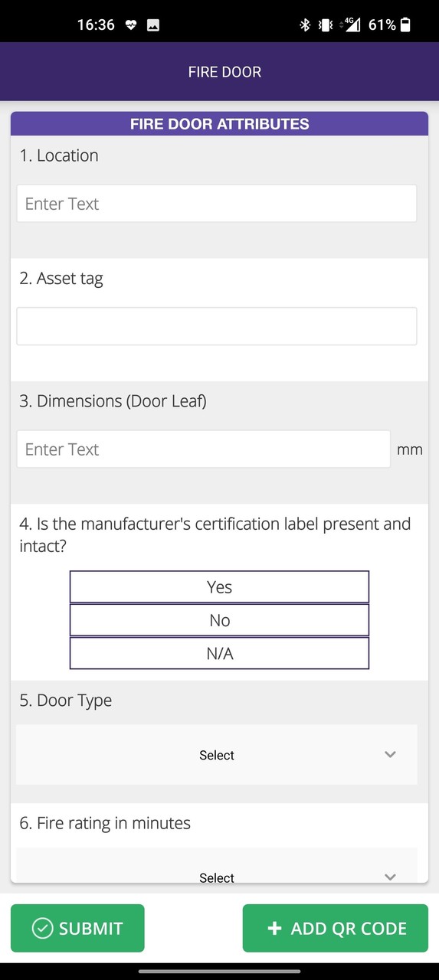The image size is (439, 980).
Task: Tap the FIRE DOOR page title
Action: click(x=224, y=72)
